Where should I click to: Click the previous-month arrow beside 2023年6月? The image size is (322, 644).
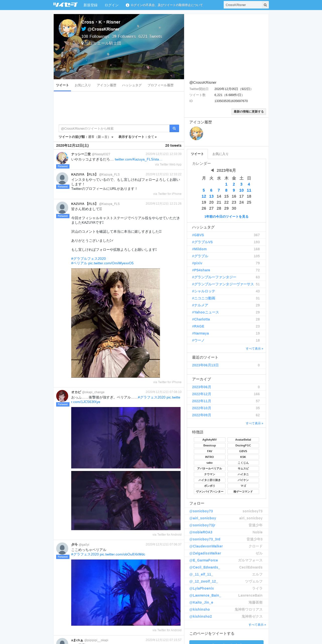click(212, 170)
